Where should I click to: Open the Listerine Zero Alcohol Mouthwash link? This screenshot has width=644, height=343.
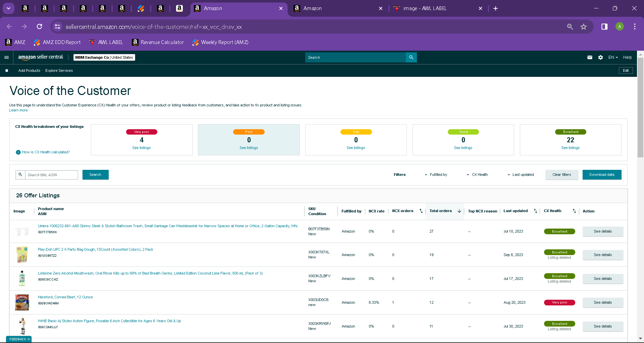pyautogui.click(x=150, y=274)
